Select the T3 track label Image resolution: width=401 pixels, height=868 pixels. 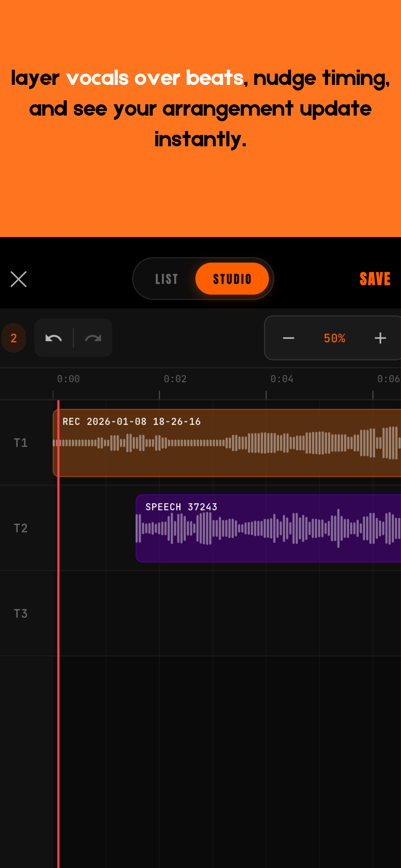21,614
